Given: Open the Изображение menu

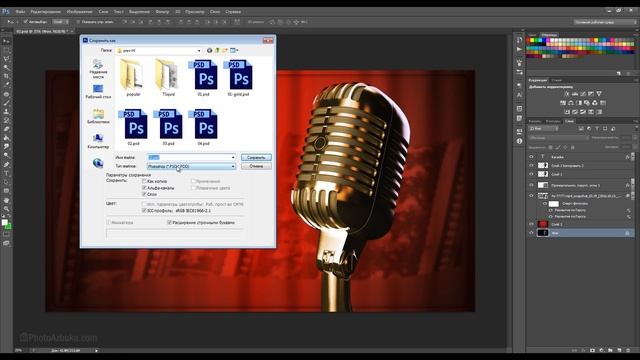Looking at the screenshot, I should 79,12.
